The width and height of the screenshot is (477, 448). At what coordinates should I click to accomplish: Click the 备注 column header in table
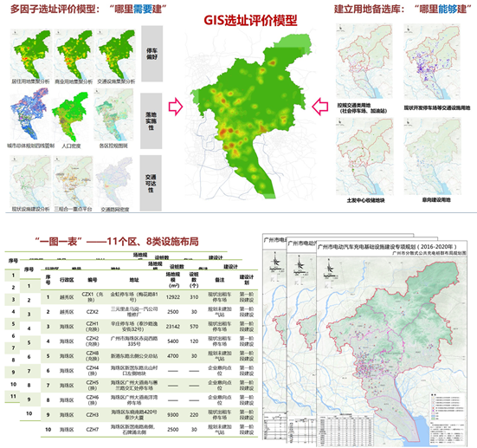point(220,280)
